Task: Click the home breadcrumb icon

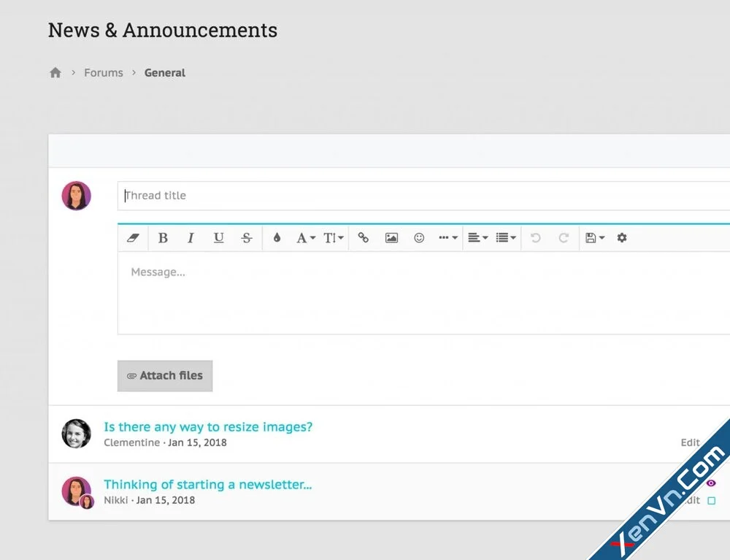Action: pyautogui.click(x=55, y=73)
